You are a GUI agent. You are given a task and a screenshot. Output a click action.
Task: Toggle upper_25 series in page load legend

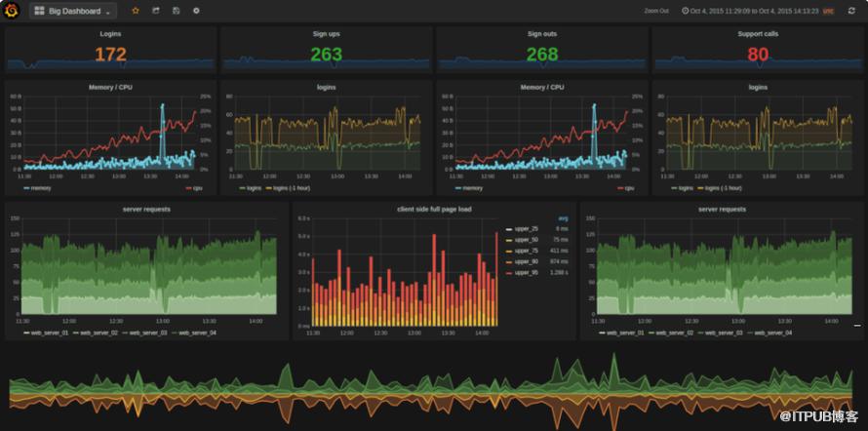[527, 228]
